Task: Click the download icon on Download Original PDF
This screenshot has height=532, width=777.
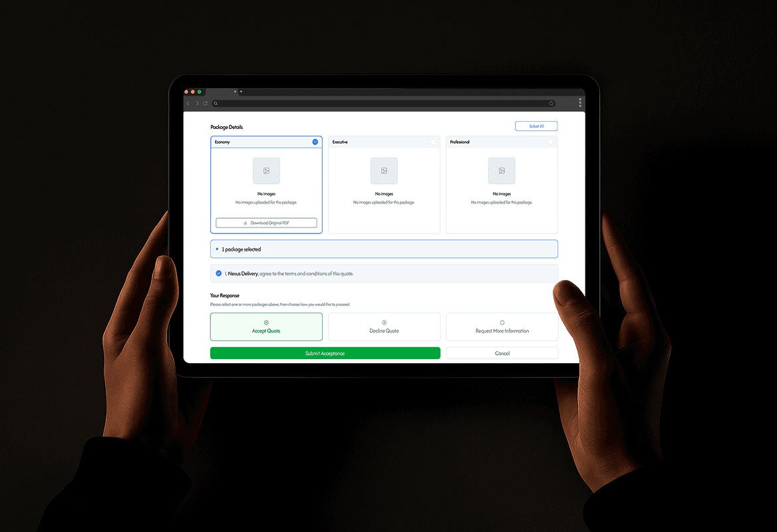Action: click(x=245, y=223)
